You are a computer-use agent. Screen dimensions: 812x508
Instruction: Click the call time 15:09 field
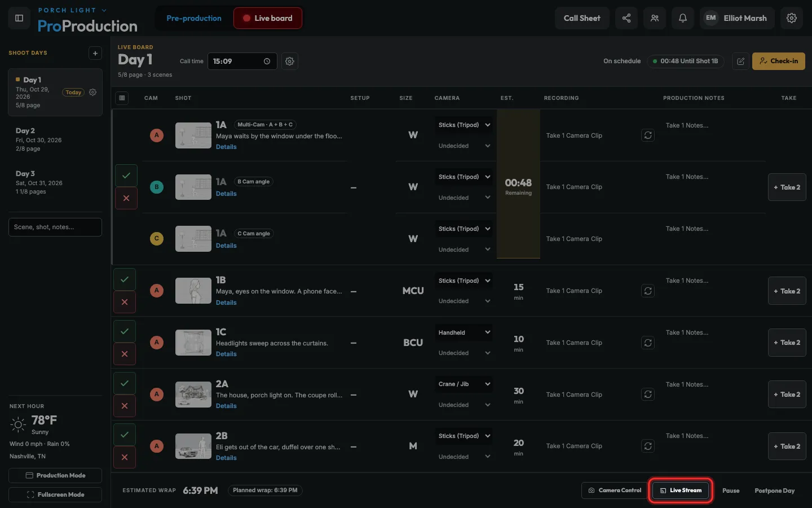pos(242,61)
